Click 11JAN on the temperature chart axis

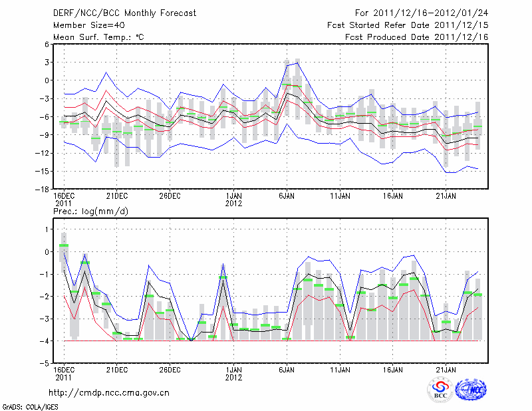(340, 196)
